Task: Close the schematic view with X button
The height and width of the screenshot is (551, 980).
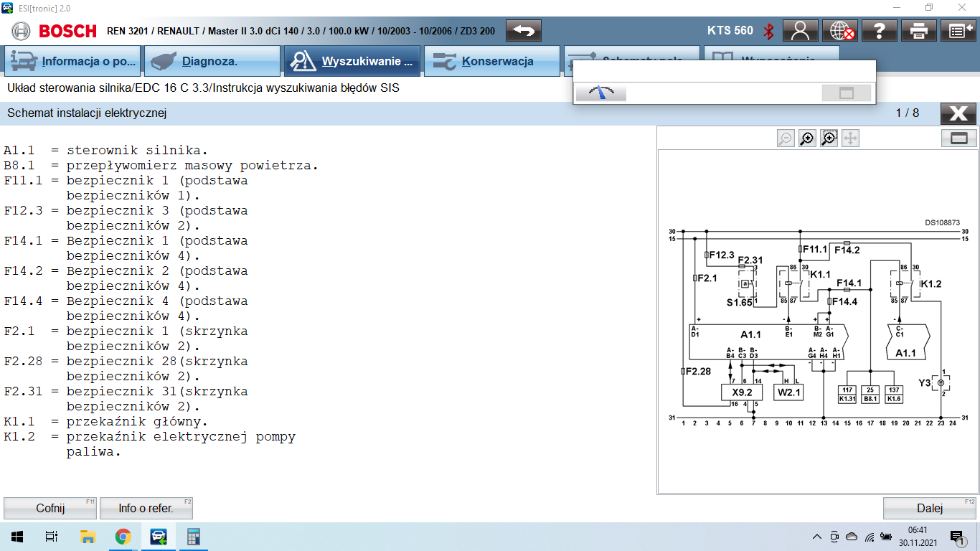Action: click(x=958, y=113)
